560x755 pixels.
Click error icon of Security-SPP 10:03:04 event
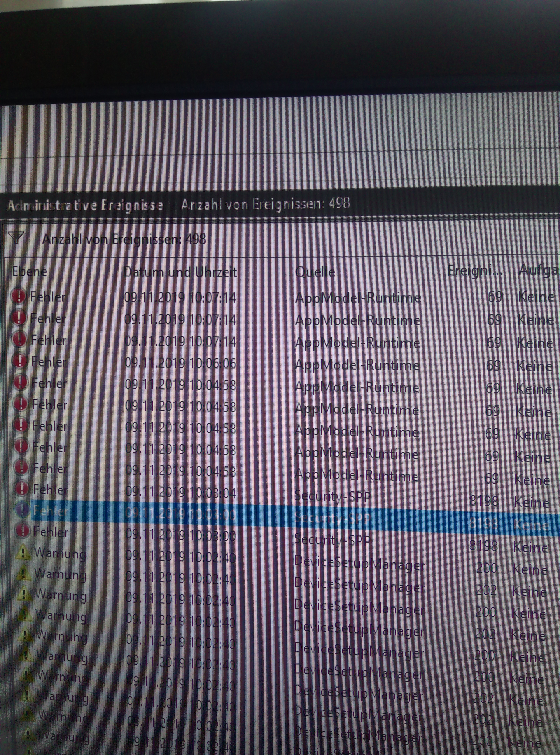[x=22, y=489]
